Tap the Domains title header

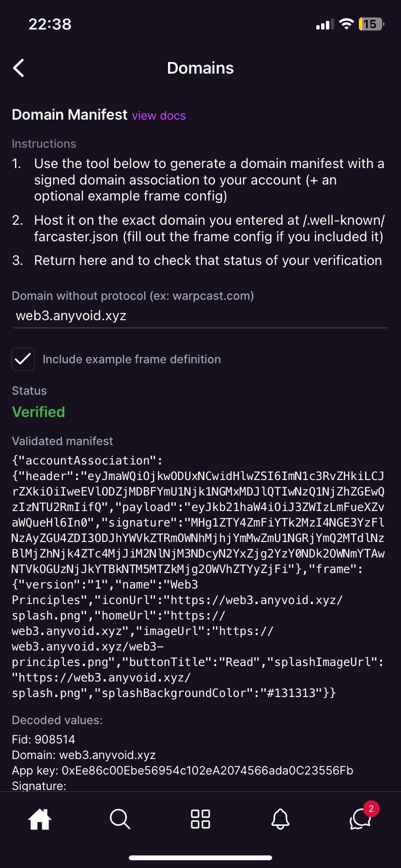[200, 68]
